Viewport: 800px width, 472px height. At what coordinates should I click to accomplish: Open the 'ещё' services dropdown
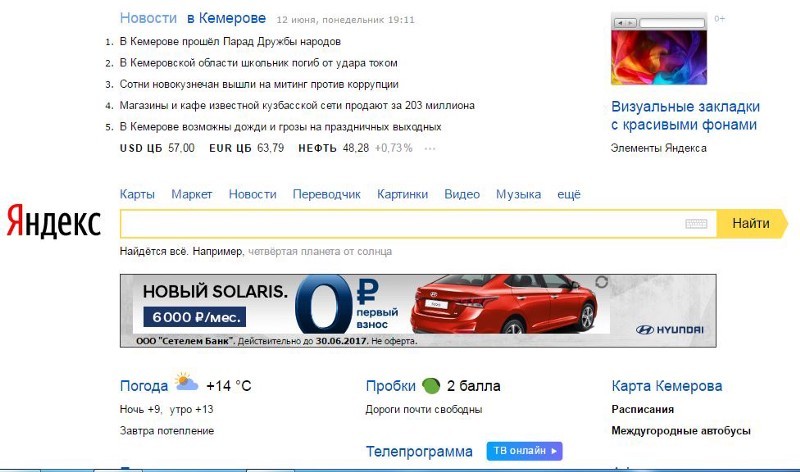click(569, 194)
